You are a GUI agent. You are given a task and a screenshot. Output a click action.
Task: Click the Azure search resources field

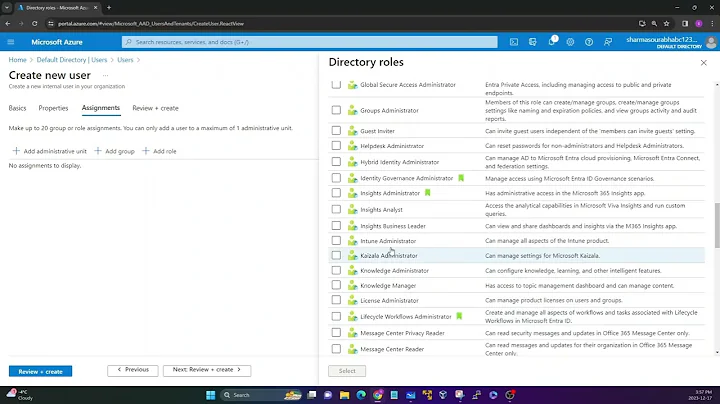309,42
